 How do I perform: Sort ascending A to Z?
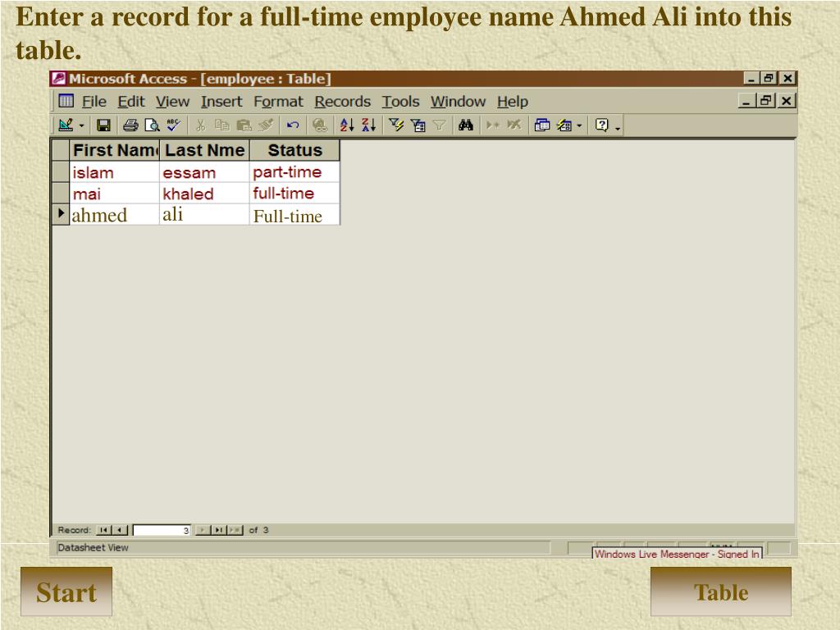pos(347,126)
